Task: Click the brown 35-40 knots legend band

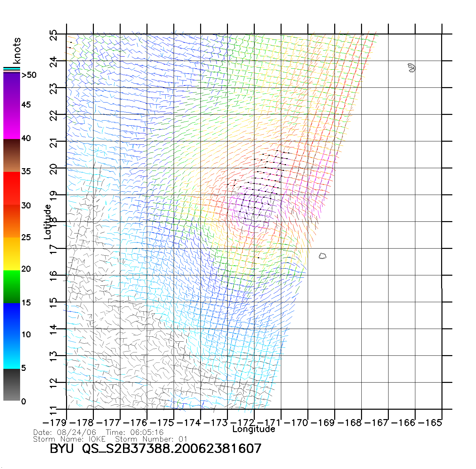Action: pos(11,155)
